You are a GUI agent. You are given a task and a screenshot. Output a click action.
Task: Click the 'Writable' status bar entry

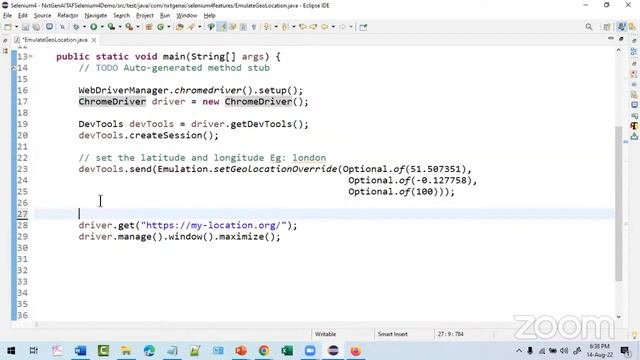coord(325,334)
